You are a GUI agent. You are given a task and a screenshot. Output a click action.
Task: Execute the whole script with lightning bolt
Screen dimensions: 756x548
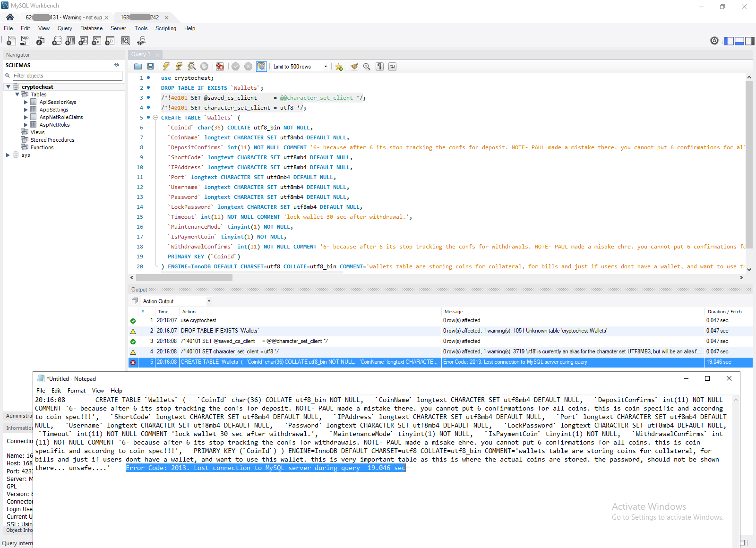point(166,67)
